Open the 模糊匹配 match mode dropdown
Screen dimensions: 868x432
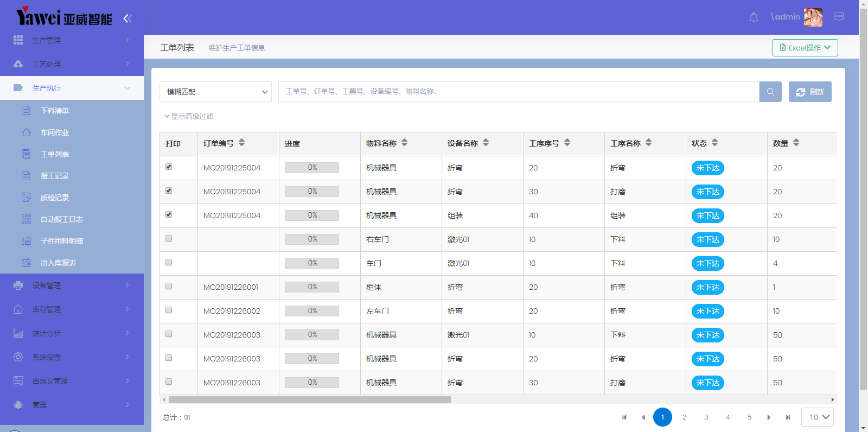tap(216, 92)
